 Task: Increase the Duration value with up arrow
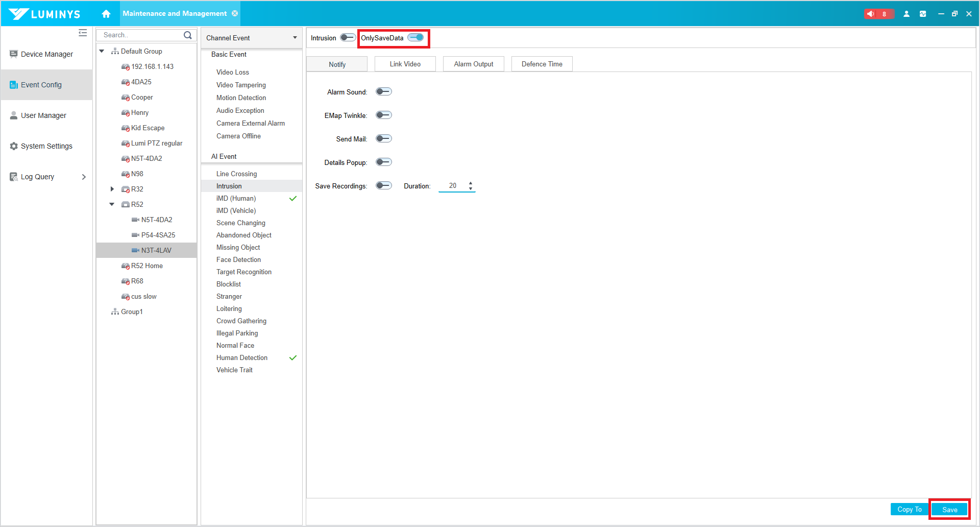click(x=471, y=183)
